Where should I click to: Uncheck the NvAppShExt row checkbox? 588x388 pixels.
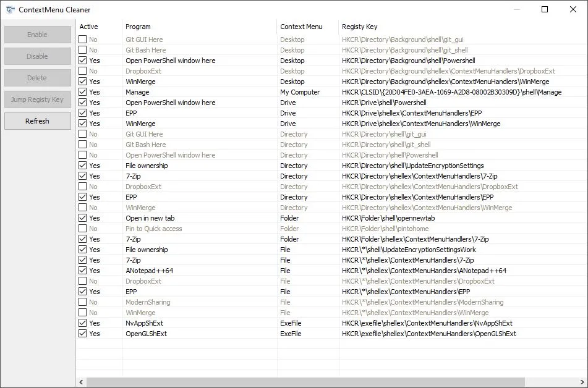[82, 323]
